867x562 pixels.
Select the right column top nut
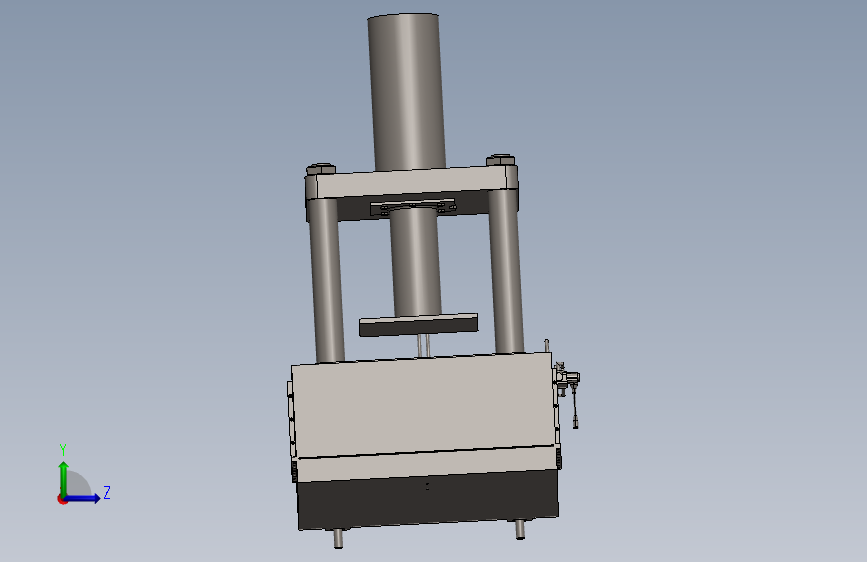pos(500,160)
